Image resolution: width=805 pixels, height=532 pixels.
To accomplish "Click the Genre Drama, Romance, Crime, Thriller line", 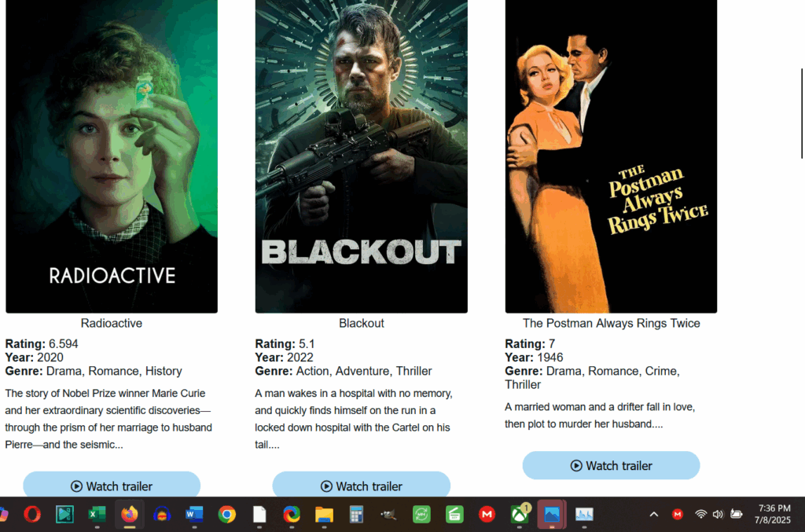I will pyautogui.click(x=592, y=377).
